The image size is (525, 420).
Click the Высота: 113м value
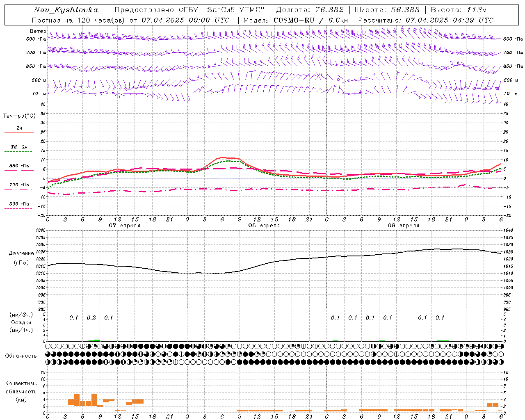point(459,10)
